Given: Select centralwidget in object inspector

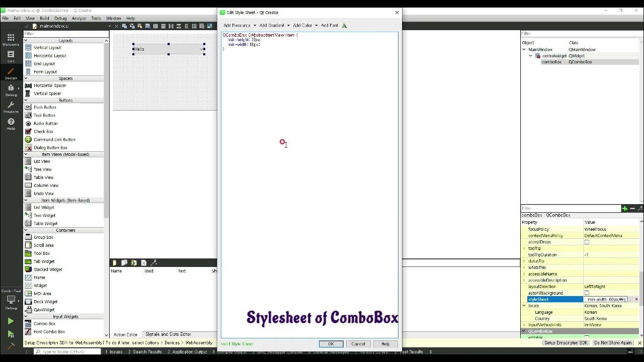Looking at the screenshot, I should pos(554,56).
